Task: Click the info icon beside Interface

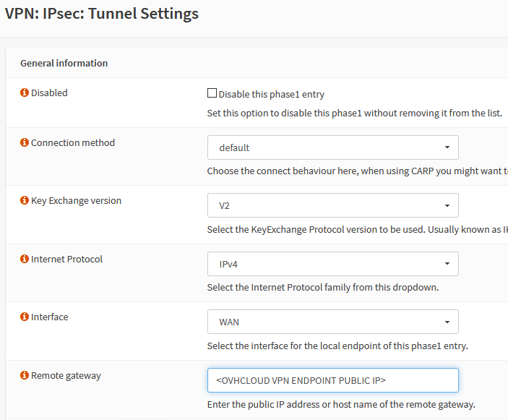Action: click(25, 317)
